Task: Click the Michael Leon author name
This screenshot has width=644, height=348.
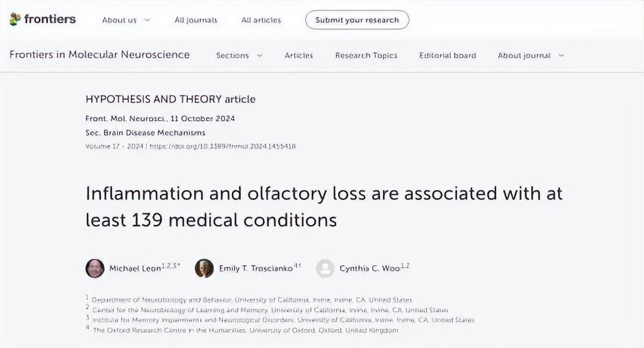Action: pyautogui.click(x=135, y=269)
